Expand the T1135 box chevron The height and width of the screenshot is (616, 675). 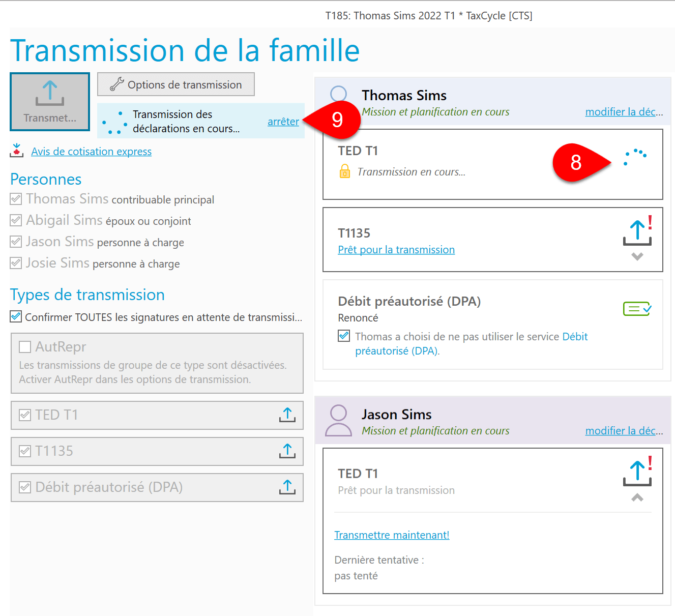pos(637,256)
